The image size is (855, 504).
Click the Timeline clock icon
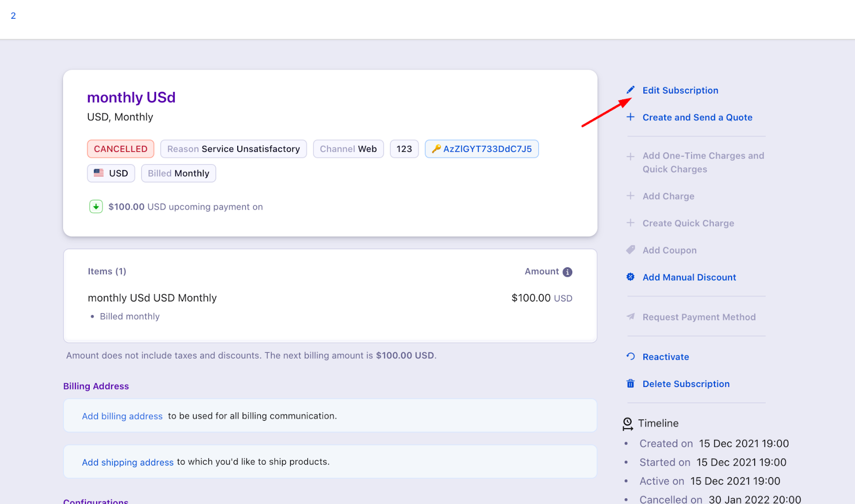pos(627,423)
